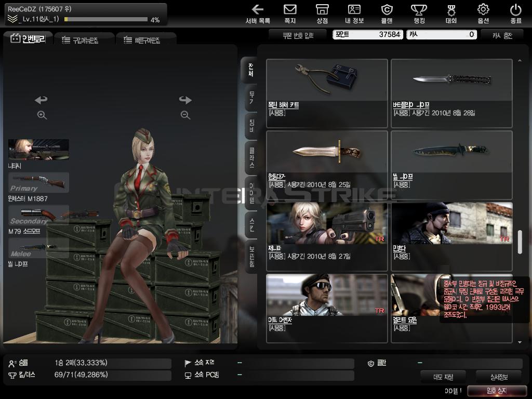Open the tournament medal icon (대회)
Viewport: 532px width, 399px height.
(x=451, y=14)
